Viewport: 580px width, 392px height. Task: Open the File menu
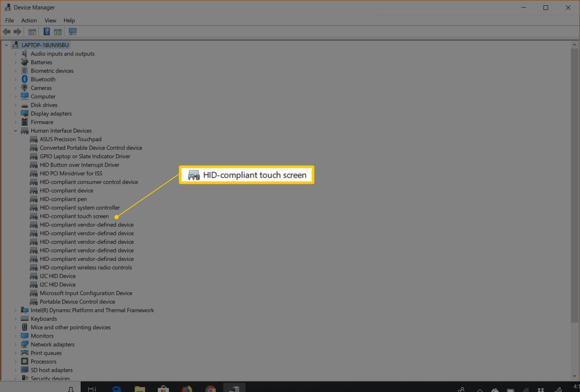coord(10,21)
